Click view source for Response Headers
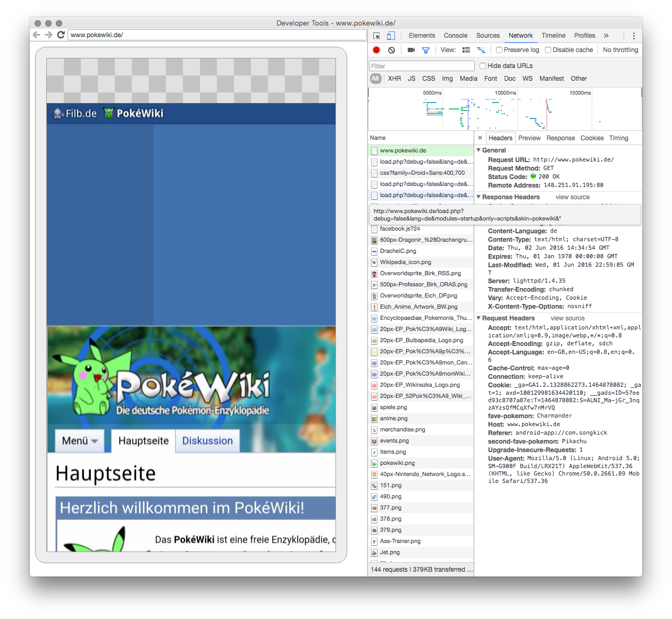This screenshot has width=672, height=619. [x=573, y=197]
